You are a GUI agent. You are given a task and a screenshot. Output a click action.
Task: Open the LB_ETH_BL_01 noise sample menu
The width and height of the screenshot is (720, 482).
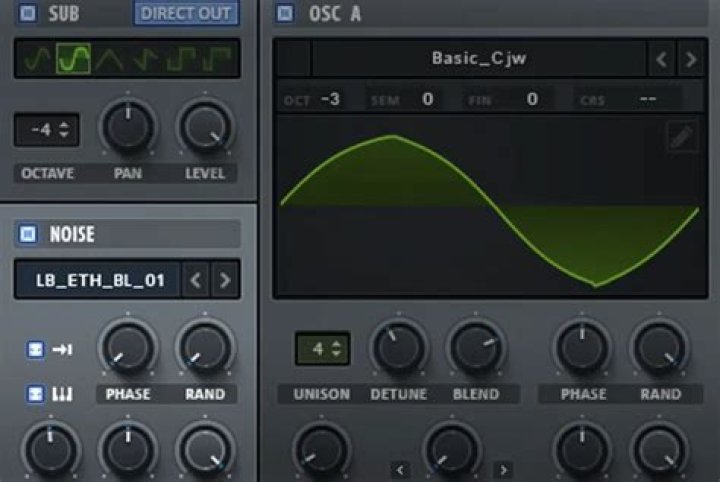click(99, 280)
